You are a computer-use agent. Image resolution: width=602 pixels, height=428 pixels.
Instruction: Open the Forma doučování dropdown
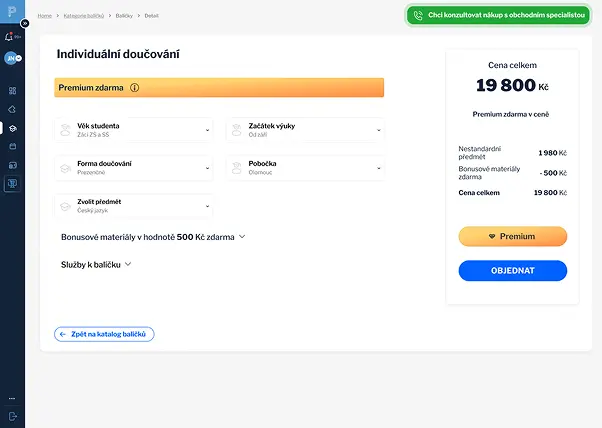[x=134, y=168]
